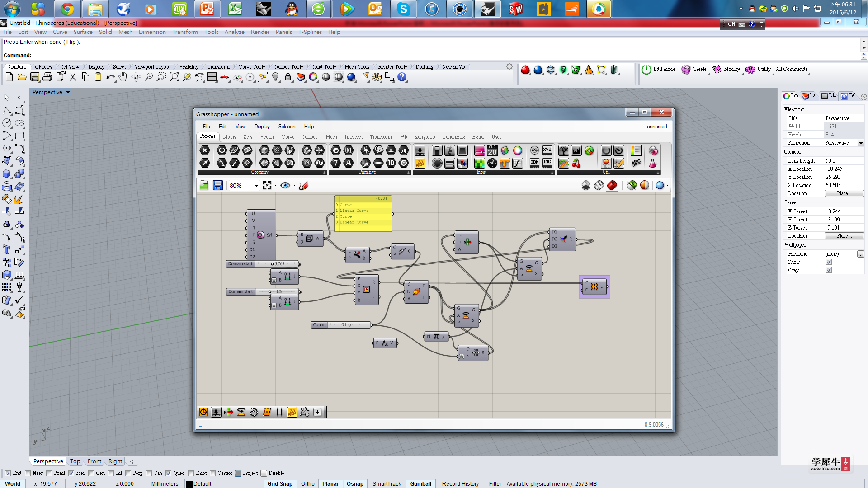Toggle the Point osnap checkbox
The image size is (868, 488).
pyautogui.click(x=49, y=473)
